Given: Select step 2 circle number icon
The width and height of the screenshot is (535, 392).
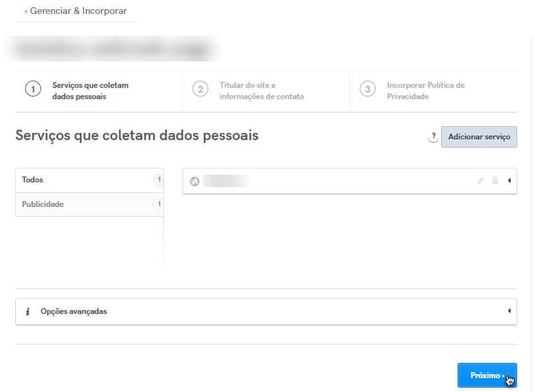Looking at the screenshot, I should pos(200,89).
